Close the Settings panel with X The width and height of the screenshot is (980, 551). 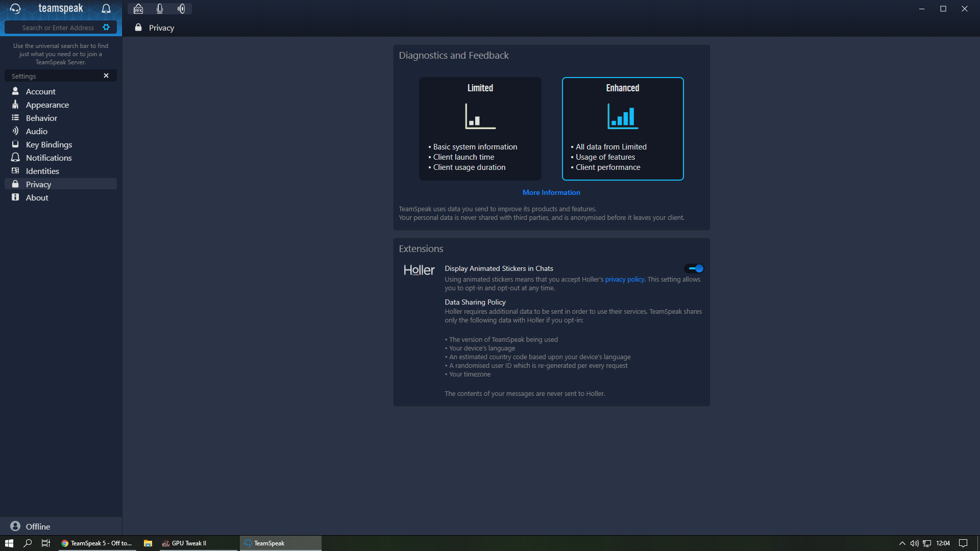106,76
